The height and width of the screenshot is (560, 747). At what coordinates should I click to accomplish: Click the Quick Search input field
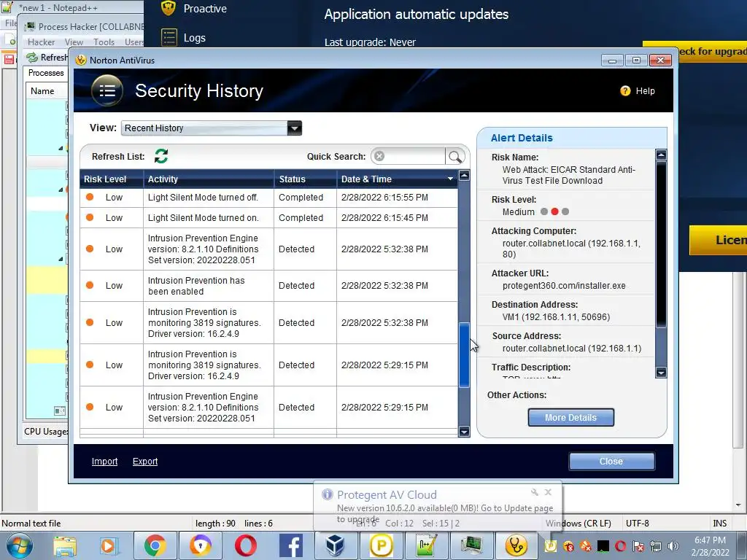(x=414, y=156)
